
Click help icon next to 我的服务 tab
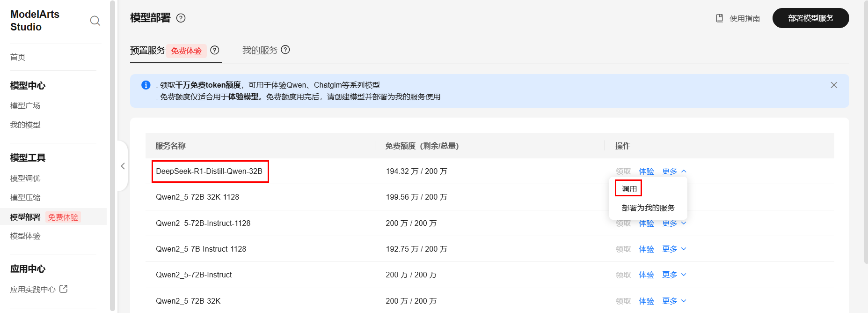pyautogui.click(x=285, y=50)
